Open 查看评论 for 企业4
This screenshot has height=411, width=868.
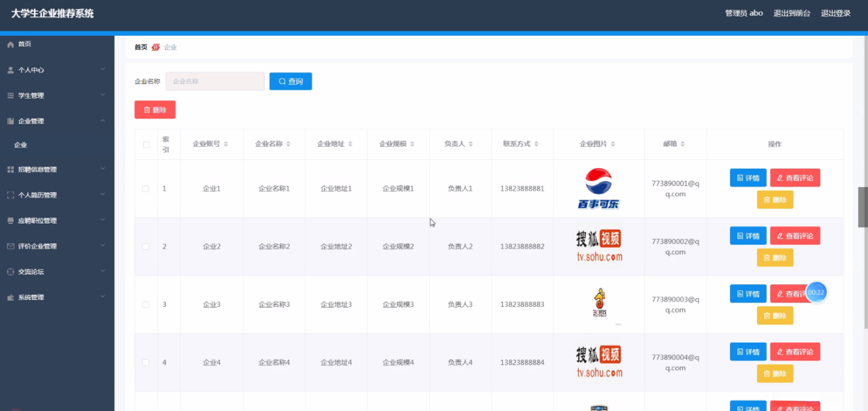[x=795, y=352]
